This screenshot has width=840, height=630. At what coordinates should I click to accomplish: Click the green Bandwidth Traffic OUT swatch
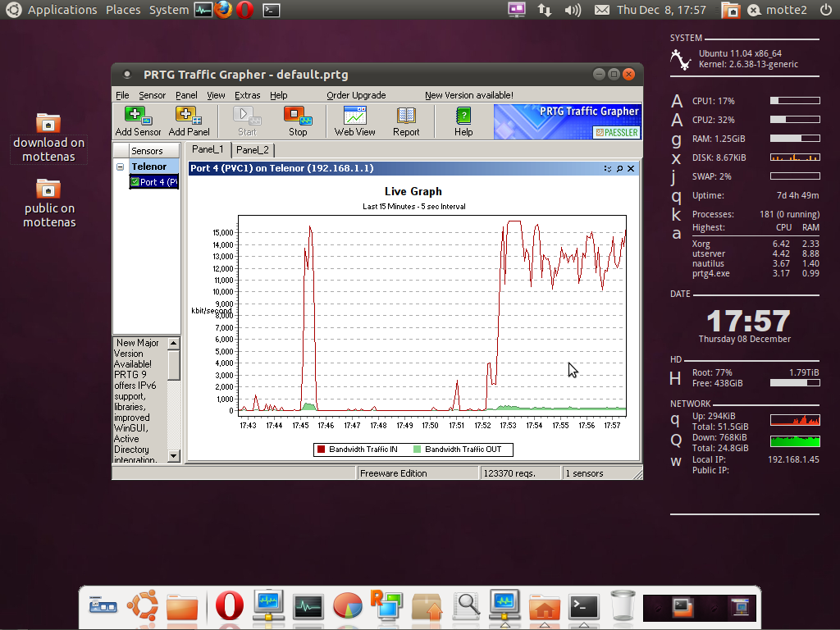coord(418,450)
